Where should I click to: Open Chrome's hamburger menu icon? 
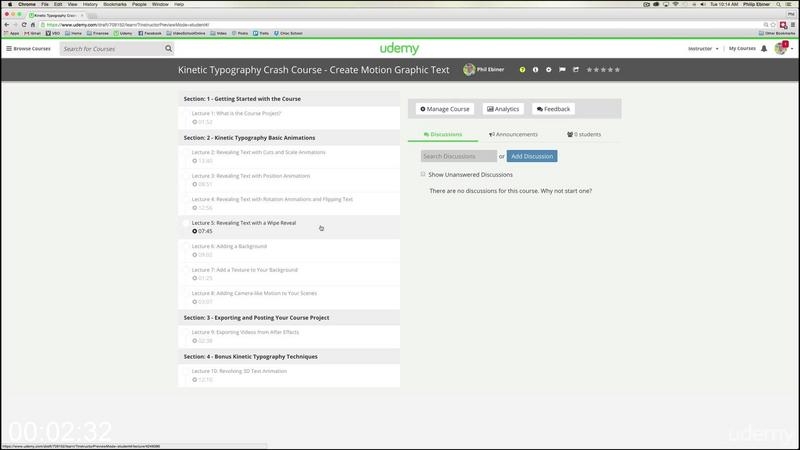coord(793,24)
